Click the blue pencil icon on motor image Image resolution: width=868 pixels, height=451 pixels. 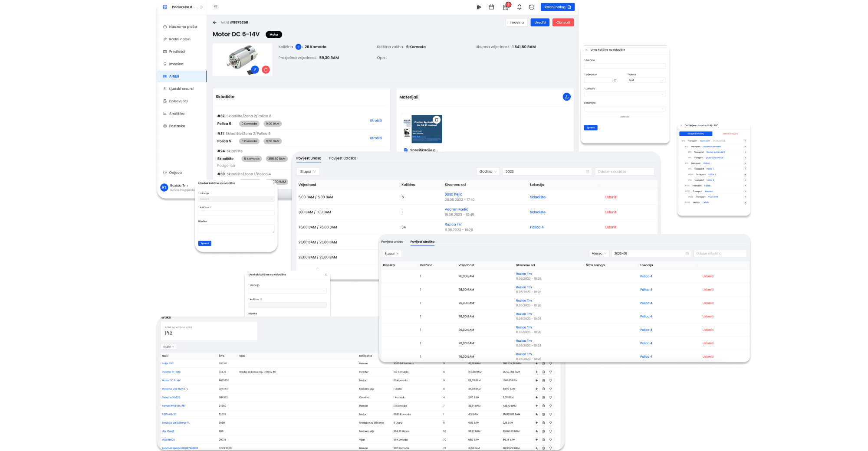coord(255,69)
